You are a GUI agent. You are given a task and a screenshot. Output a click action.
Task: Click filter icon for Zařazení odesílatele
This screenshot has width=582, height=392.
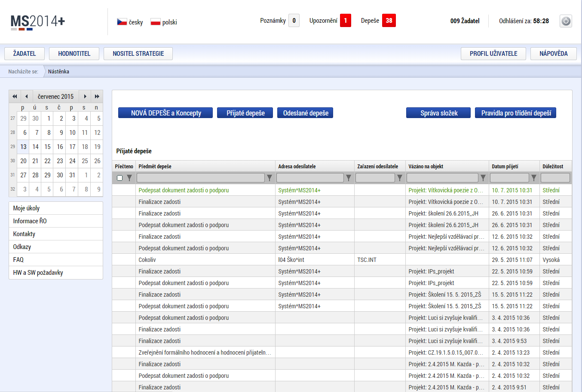pyautogui.click(x=400, y=178)
